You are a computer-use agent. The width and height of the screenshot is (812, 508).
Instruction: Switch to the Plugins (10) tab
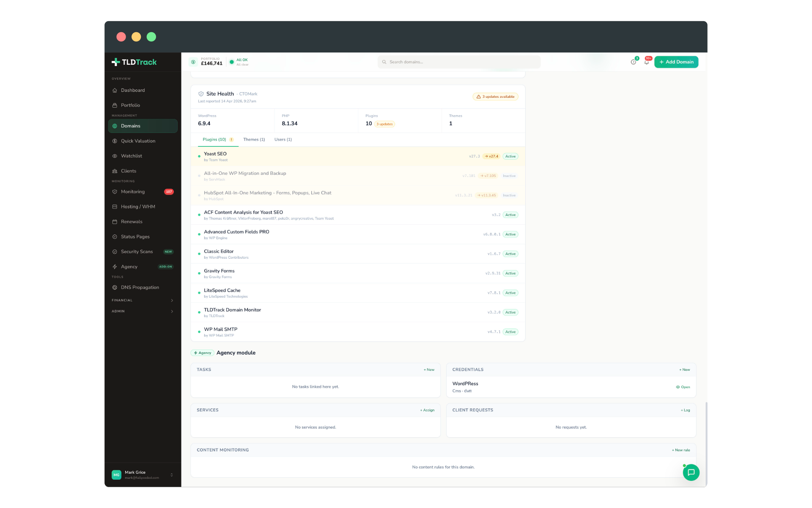pyautogui.click(x=218, y=140)
